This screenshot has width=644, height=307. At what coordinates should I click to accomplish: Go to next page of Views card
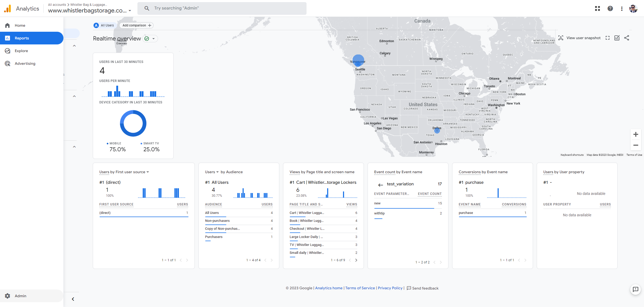(x=356, y=260)
